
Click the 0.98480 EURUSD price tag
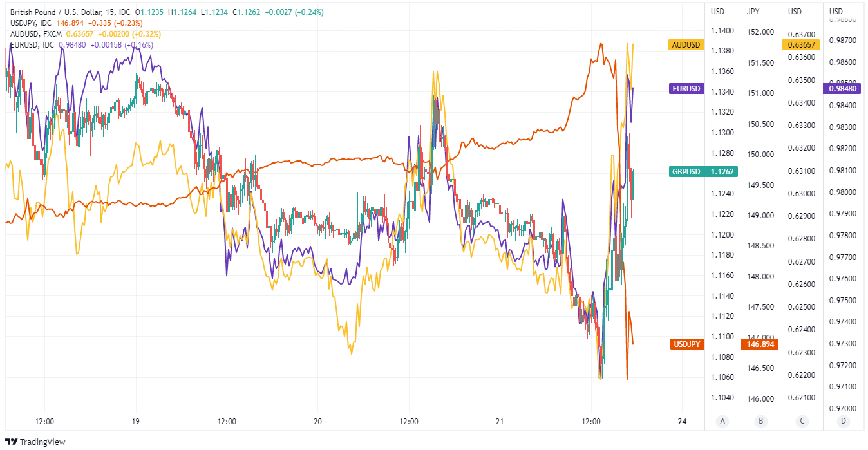coord(843,89)
